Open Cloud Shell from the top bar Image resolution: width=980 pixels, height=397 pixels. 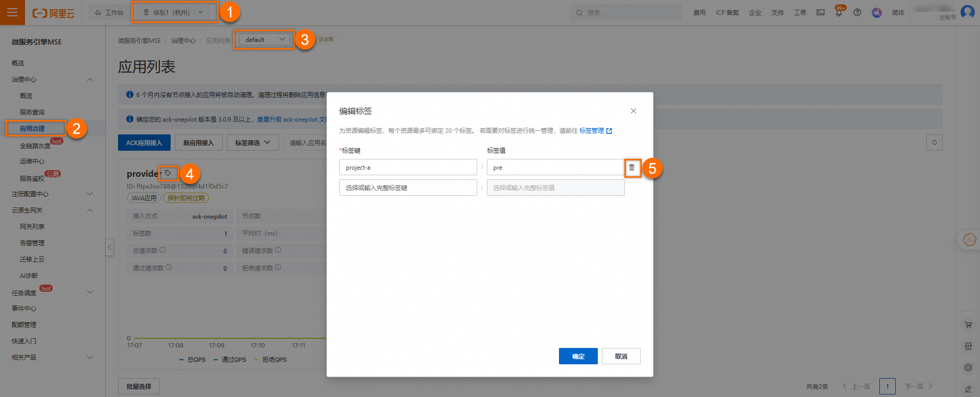point(821,12)
